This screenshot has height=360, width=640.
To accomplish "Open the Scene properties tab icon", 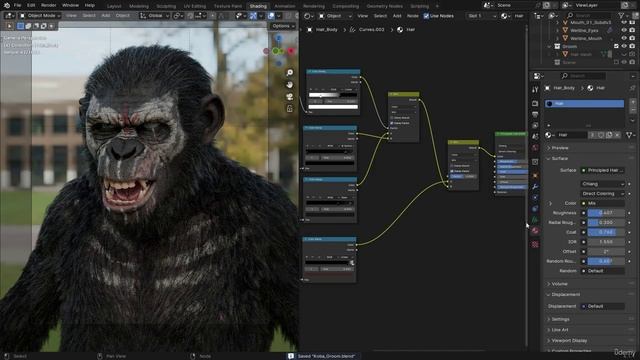I will click(535, 136).
